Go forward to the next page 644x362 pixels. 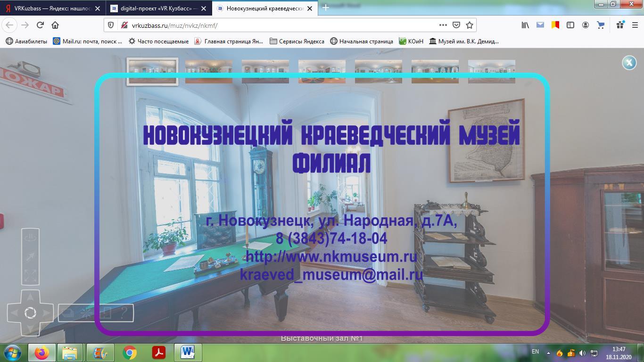pyautogui.click(x=25, y=25)
